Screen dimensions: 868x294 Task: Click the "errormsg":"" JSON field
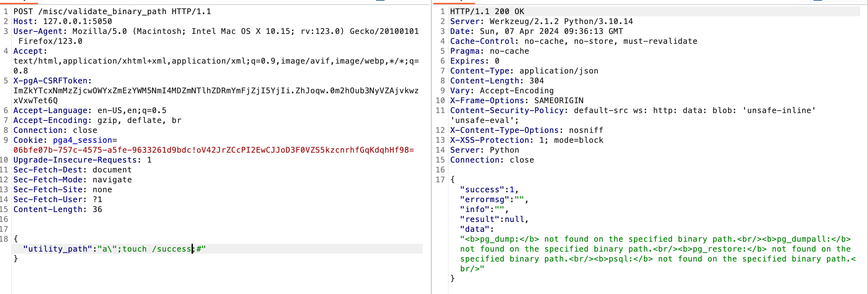[x=494, y=200]
